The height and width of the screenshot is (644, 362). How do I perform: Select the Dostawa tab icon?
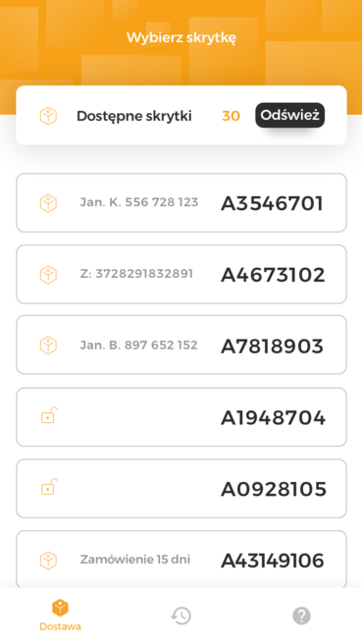60,609
